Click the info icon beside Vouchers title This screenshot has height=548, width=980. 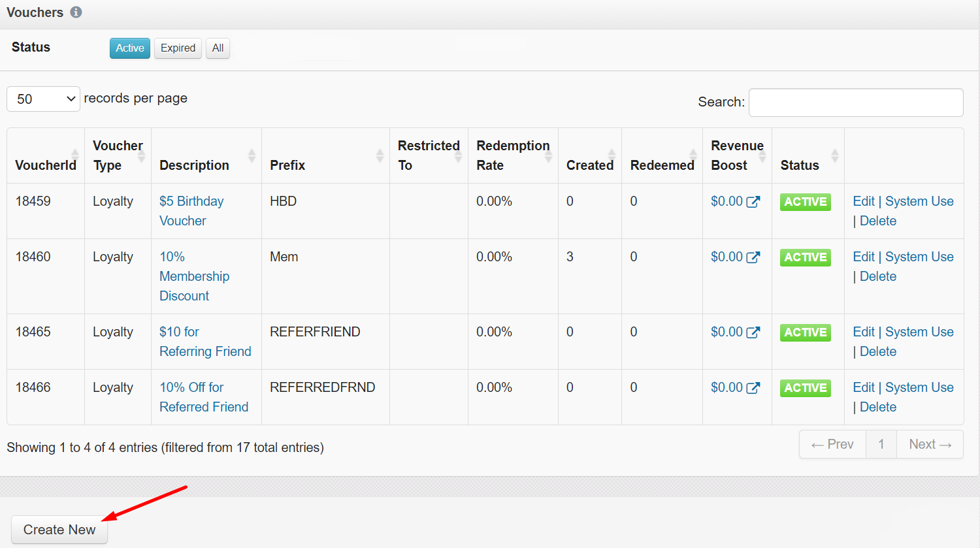(x=76, y=12)
